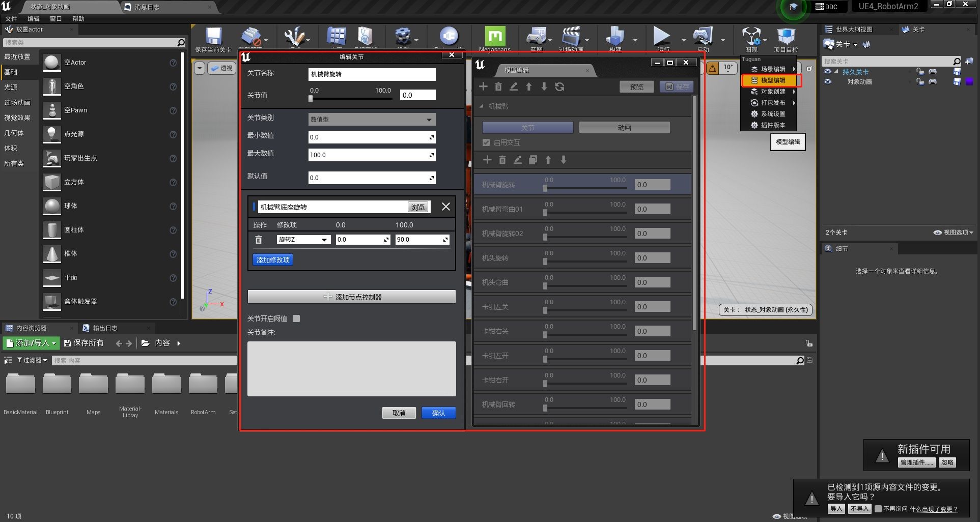The height and width of the screenshot is (522, 980).
Task: Click the refresh icon in model editor
Action: pos(559,86)
